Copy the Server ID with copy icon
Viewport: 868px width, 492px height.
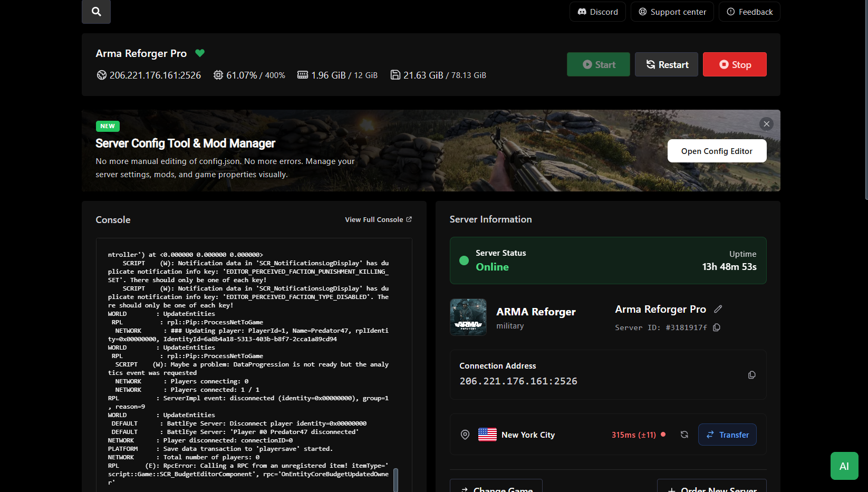click(x=717, y=327)
